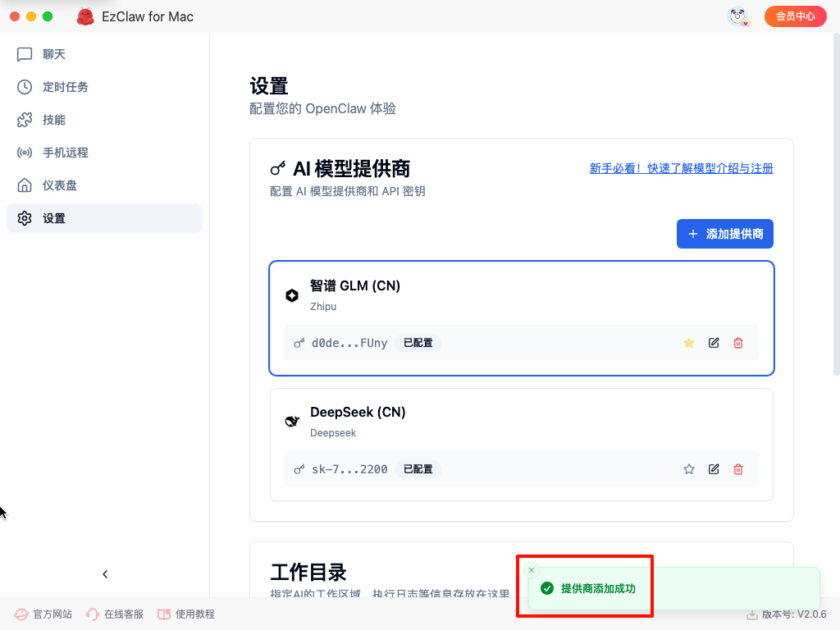Image resolution: width=840 pixels, height=630 pixels.
Task: Click the 添加提供商 button
Action: pyautogui.click(x=724, y=234)
